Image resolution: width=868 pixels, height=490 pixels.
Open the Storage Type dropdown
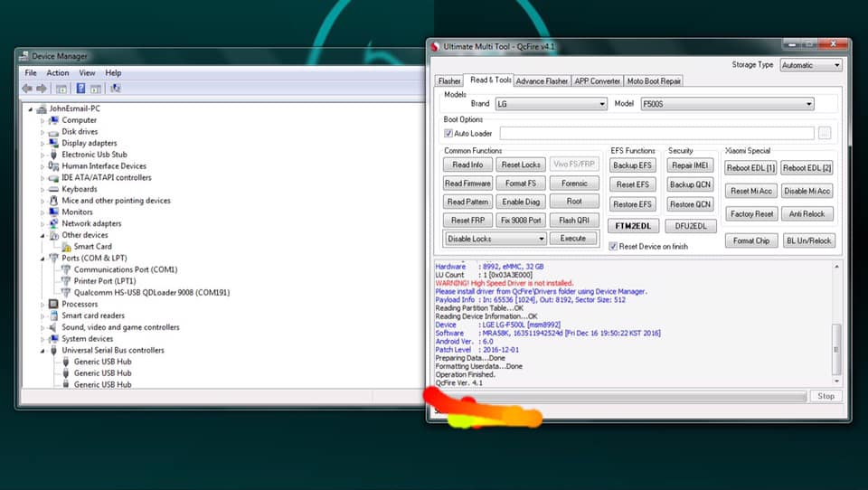[x=811, y=65]
